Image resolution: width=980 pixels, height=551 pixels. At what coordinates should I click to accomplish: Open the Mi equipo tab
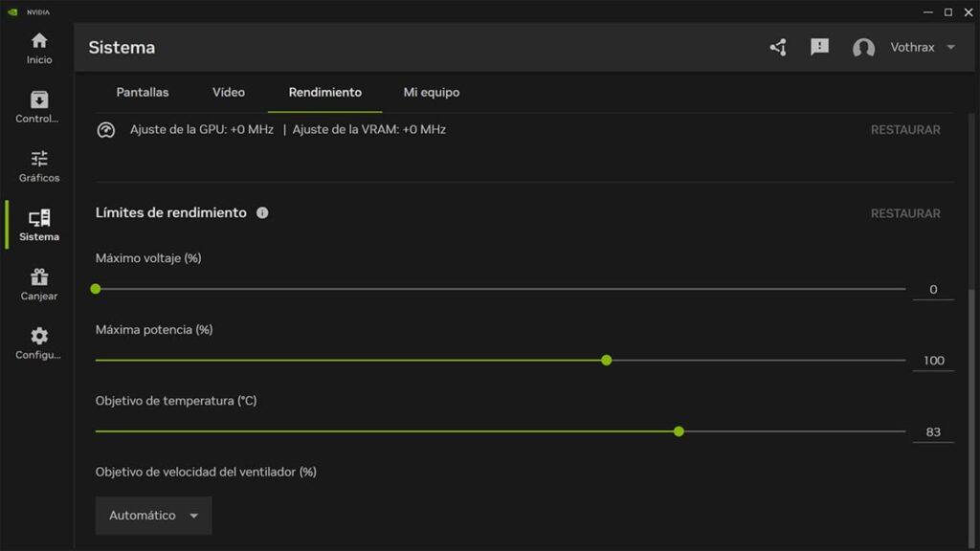tap(432, 93)
